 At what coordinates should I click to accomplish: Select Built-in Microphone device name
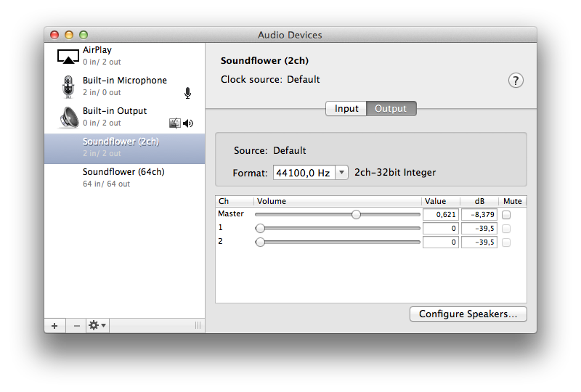pos(125,81)
